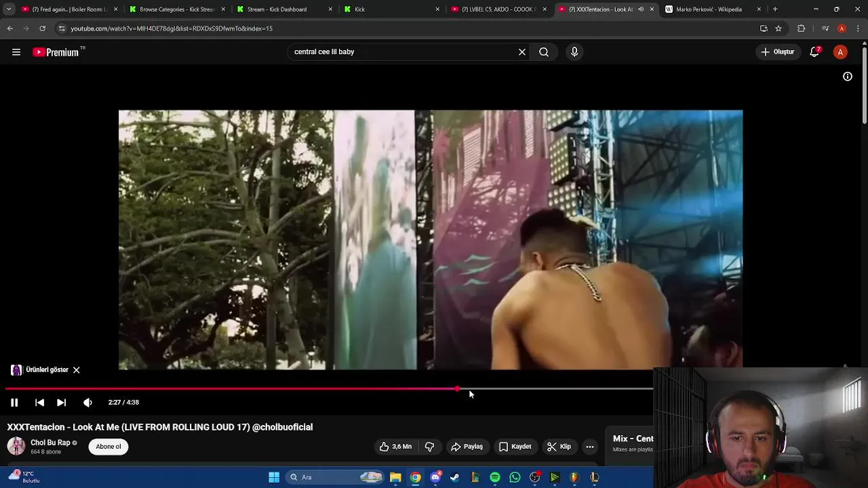Open the weather widget showing 12°C
Image resolution: width=868 pixels, height=488 pixels.
tap(24, 477)
